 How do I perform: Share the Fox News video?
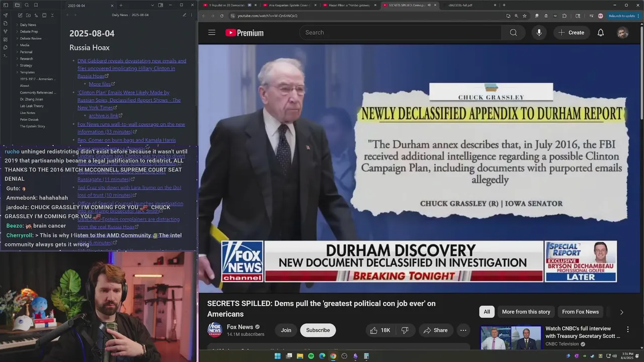[436, 330]
